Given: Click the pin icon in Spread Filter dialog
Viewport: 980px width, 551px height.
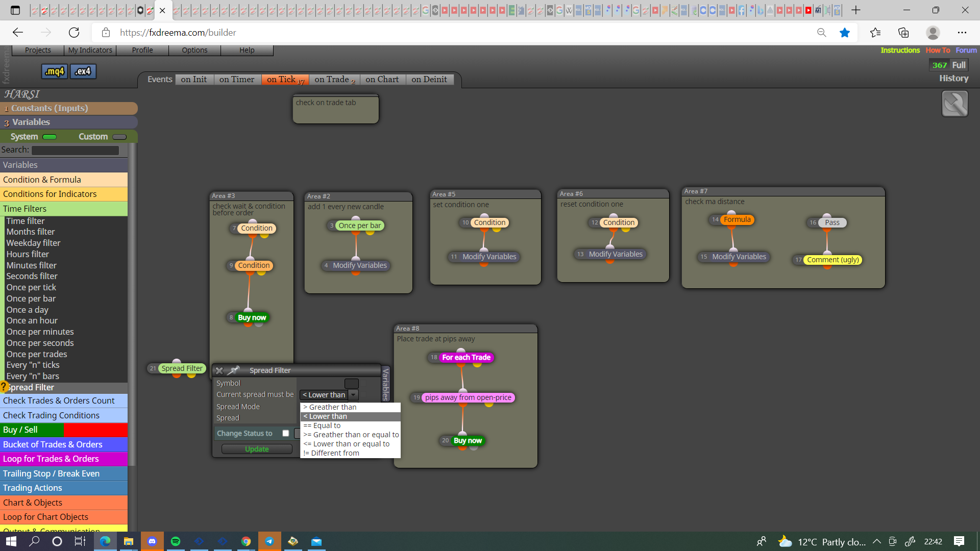Looking at the screenshot, I should coord(234,370).
